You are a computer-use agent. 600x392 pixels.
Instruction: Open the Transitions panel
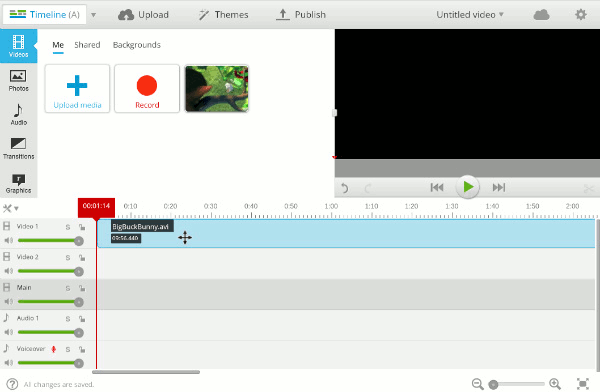(18, 148)
